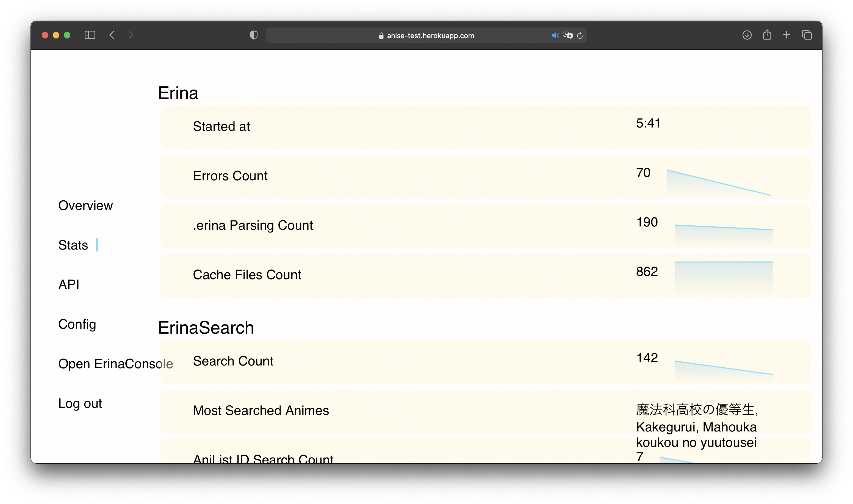853x504 pixels.
Task: Click the Kakegurui, Mahouka text line
Action: tap(696, 427)
